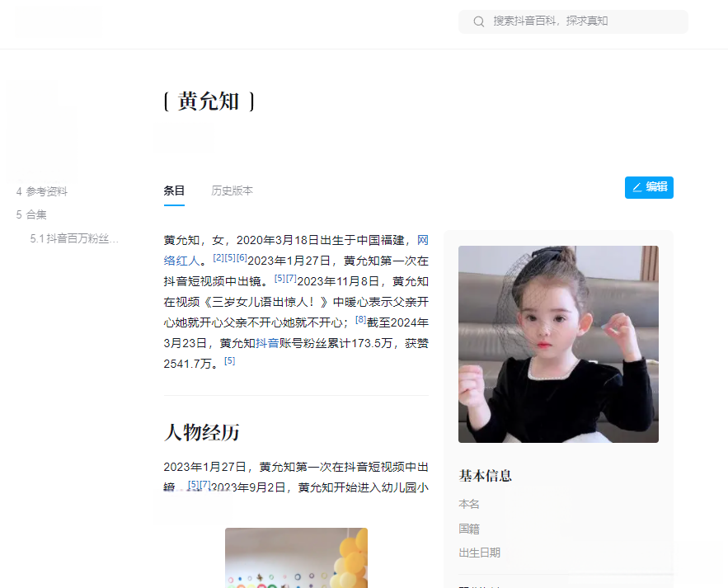Go to section 5 合集 in sidebar
This screenshot has height=588, width=728.
[31, 214]
